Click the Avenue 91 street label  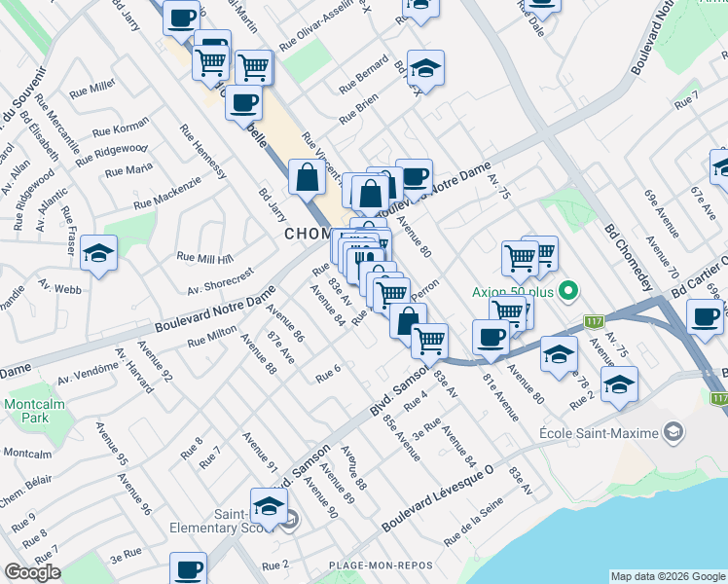coord(260,453)
